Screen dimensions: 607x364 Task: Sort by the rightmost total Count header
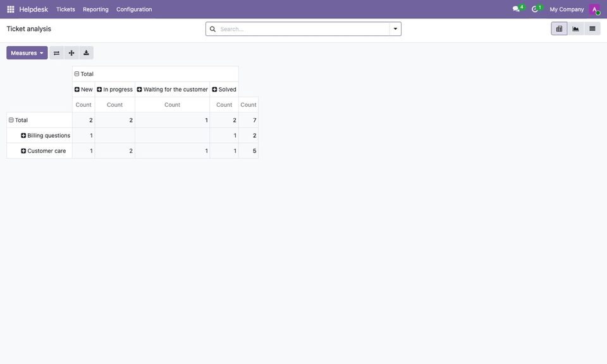tap(248, 105)
